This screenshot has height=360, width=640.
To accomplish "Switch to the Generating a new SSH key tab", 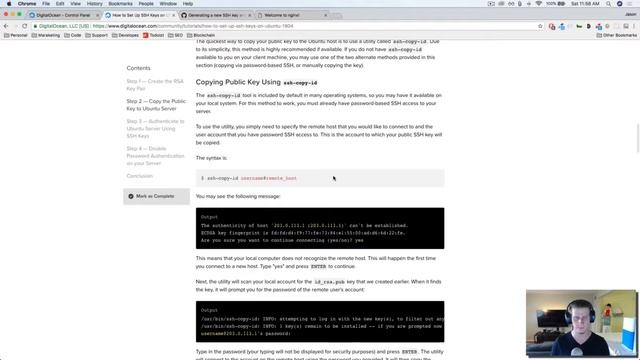I will click(216, 15).
